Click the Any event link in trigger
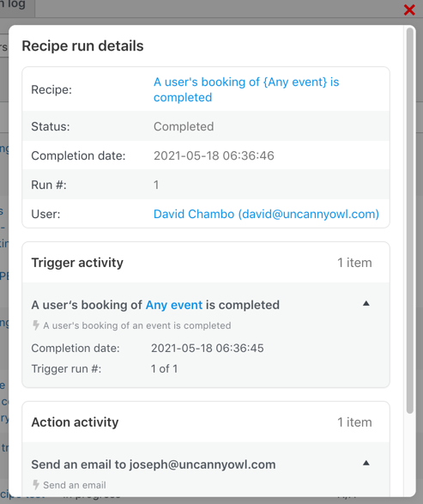 (174, 305)
